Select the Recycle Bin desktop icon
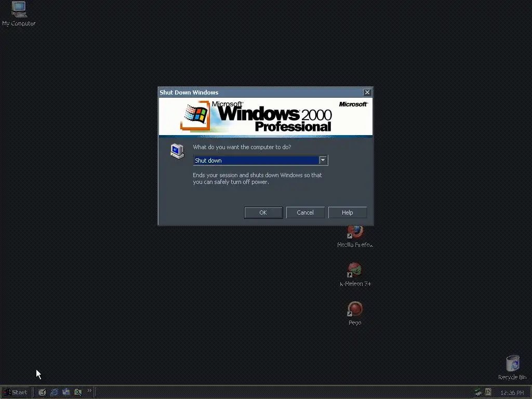This screenshot has width=532, height=399. tap(512, 367)
